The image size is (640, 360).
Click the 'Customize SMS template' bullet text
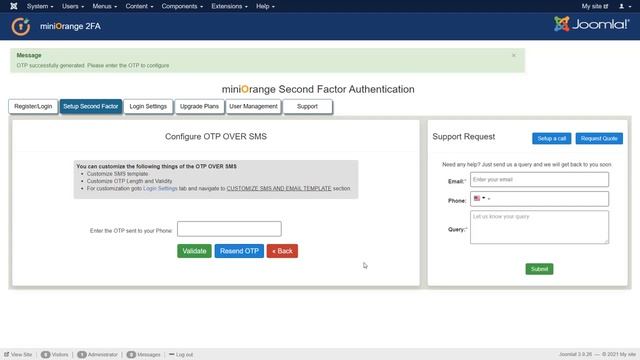[117, 174]
